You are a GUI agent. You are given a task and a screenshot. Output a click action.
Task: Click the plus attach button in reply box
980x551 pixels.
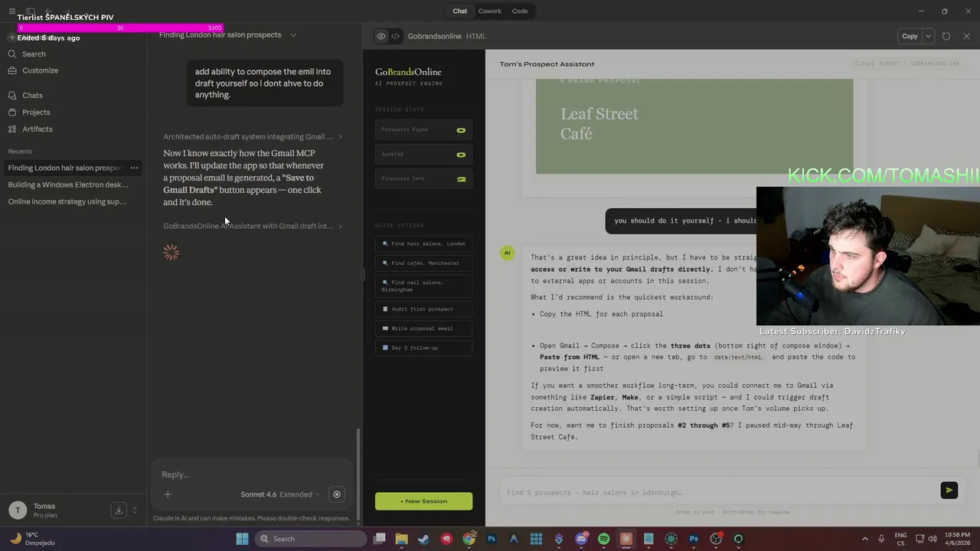pyautogui.click(x=168, y=494)
